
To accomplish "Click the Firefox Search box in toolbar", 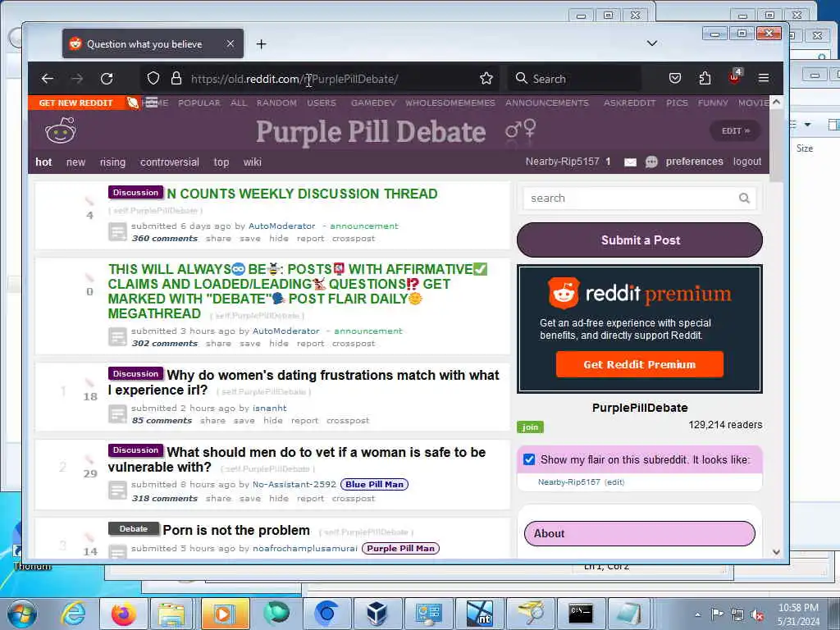I will pyautogui.click(x=574, y=79).
